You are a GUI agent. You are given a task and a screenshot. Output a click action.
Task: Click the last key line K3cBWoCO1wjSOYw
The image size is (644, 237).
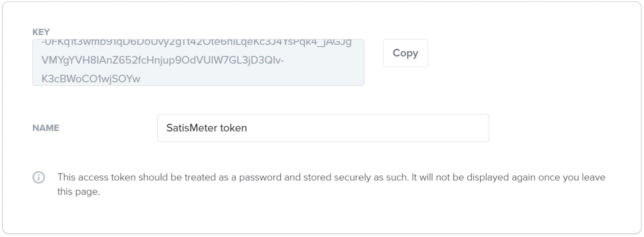91,79
